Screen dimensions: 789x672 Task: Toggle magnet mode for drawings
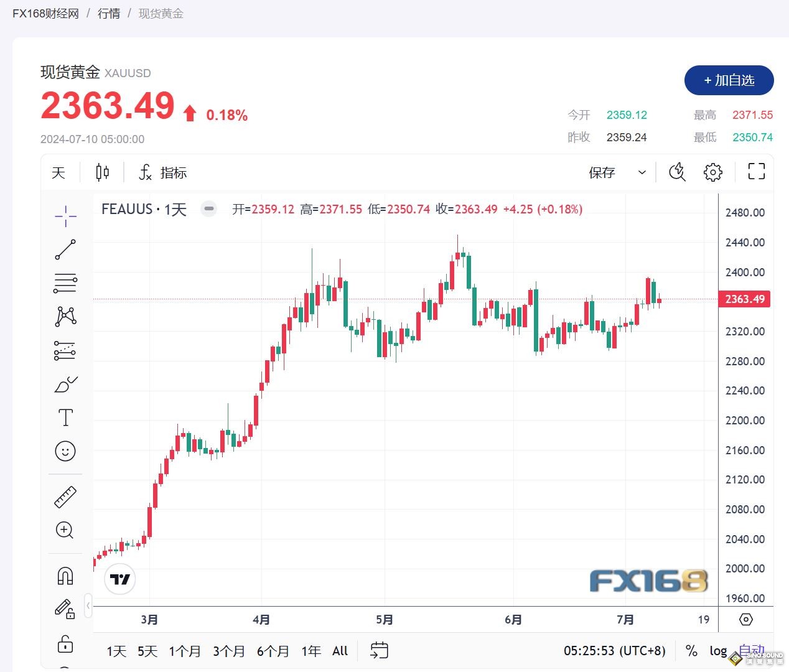[65, 576]
